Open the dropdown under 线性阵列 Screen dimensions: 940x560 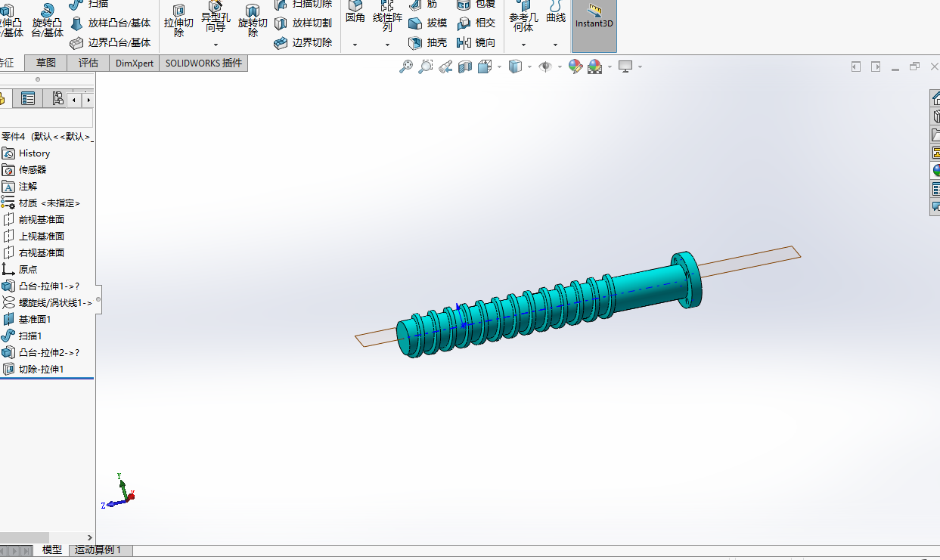[387, 45]
